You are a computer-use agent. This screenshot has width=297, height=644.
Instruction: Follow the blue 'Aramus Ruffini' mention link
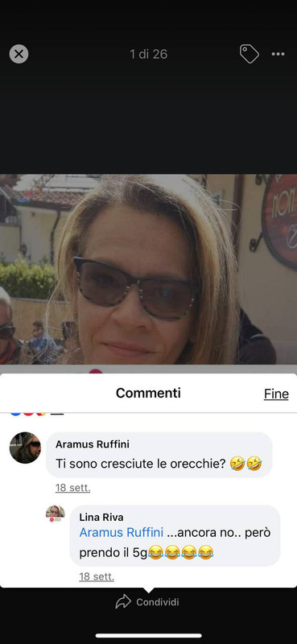(122, 533)
